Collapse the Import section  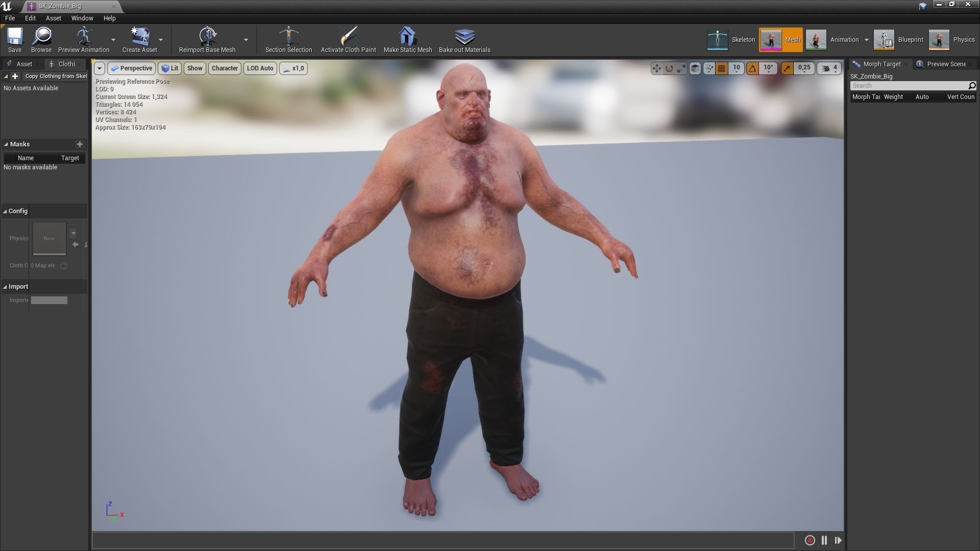[x=5, y=287]
